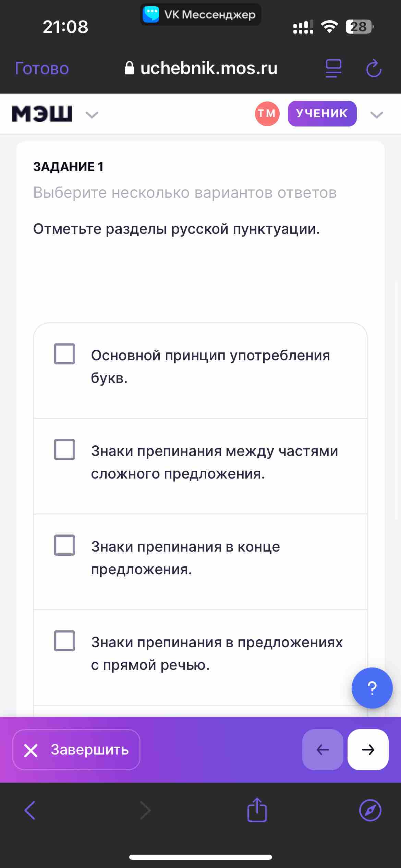Screen dimensions: 401x868
Task: Tap Готово to close the browser
Action: tap(42, 68)
